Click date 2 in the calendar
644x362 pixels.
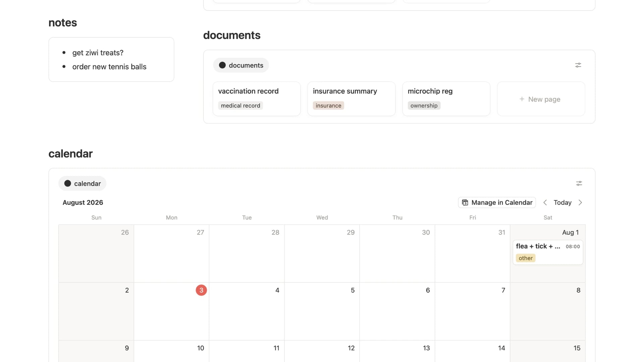[127, 290]
